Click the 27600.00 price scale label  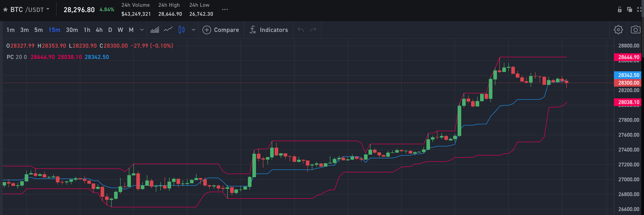629,135
